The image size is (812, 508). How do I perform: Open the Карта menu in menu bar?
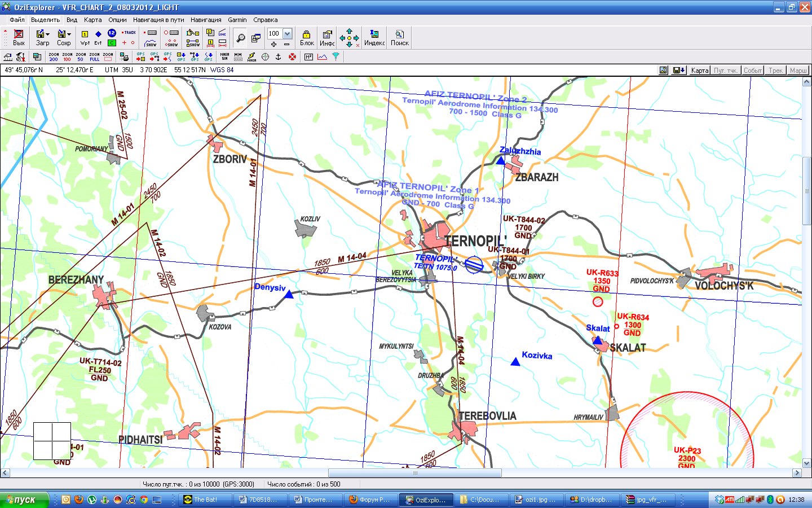[x=92, y=20]
